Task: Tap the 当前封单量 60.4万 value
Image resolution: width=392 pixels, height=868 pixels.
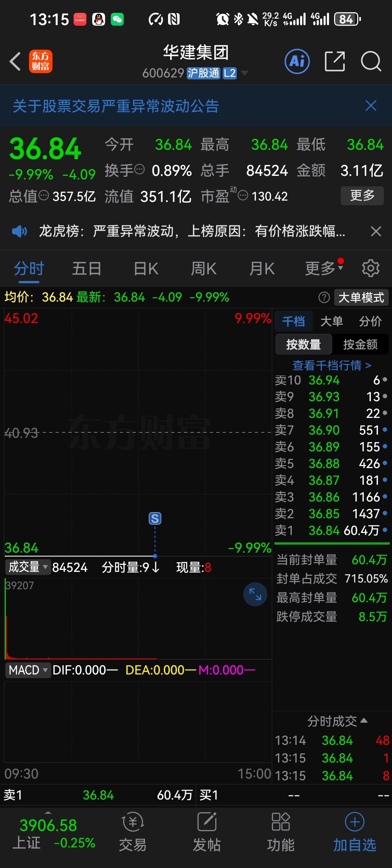Action: pos(369,560)
